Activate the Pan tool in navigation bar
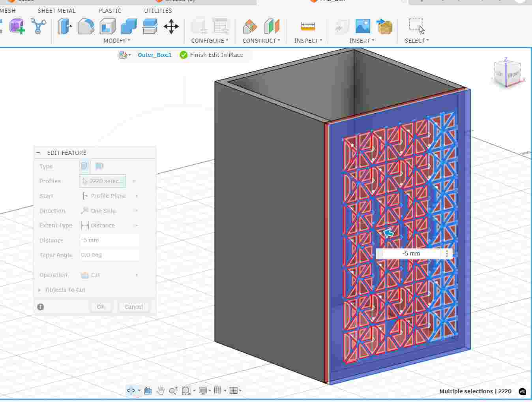The height and width of the screenshot is (402, 532). (x=161, y=391)
